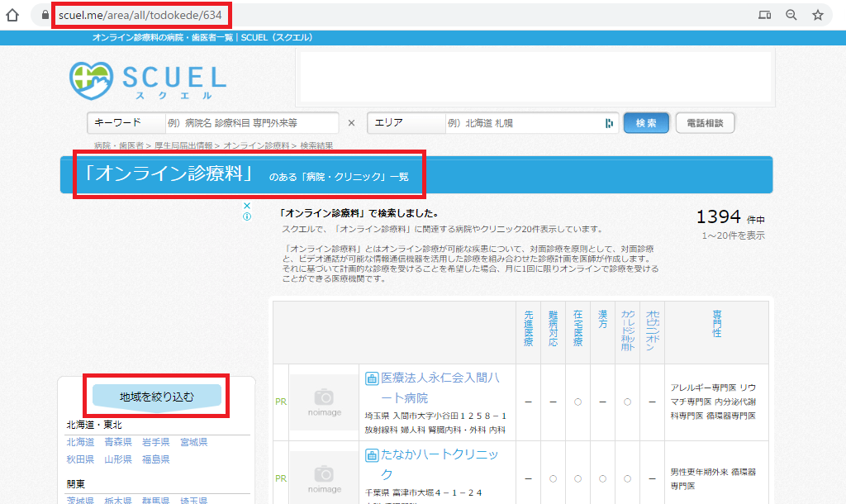Click the hospital icon beside 医療法人永仁会入間ハート病院
This screenshot has height=504, width=846.
coord(371,378)
